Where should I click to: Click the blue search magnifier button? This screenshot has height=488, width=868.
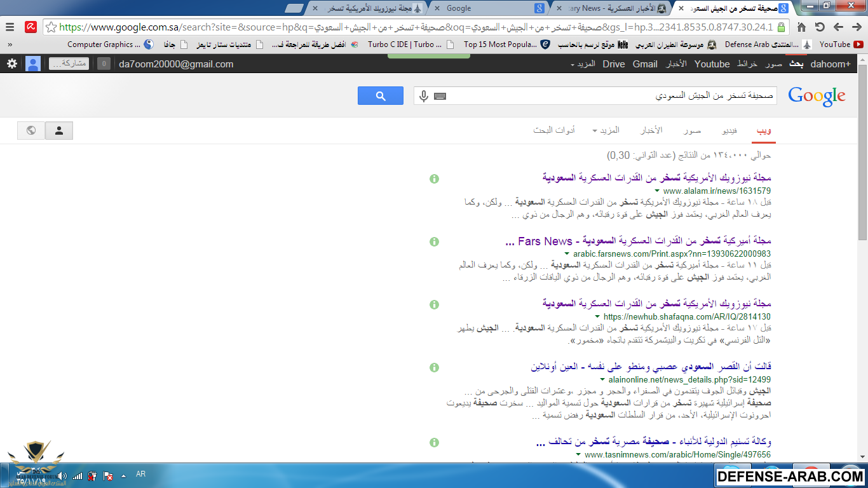(380, 96)
